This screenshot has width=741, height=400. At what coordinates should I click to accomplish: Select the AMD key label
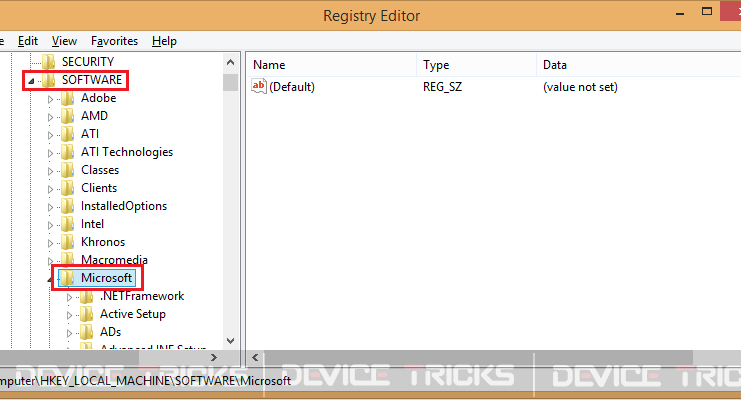pos(95,116)
